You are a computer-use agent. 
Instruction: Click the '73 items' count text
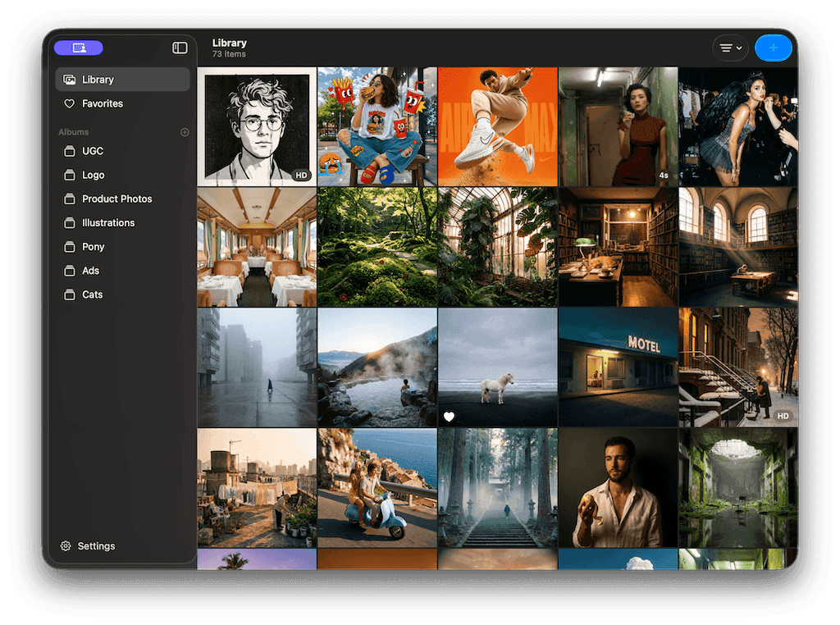click(229, 54)
